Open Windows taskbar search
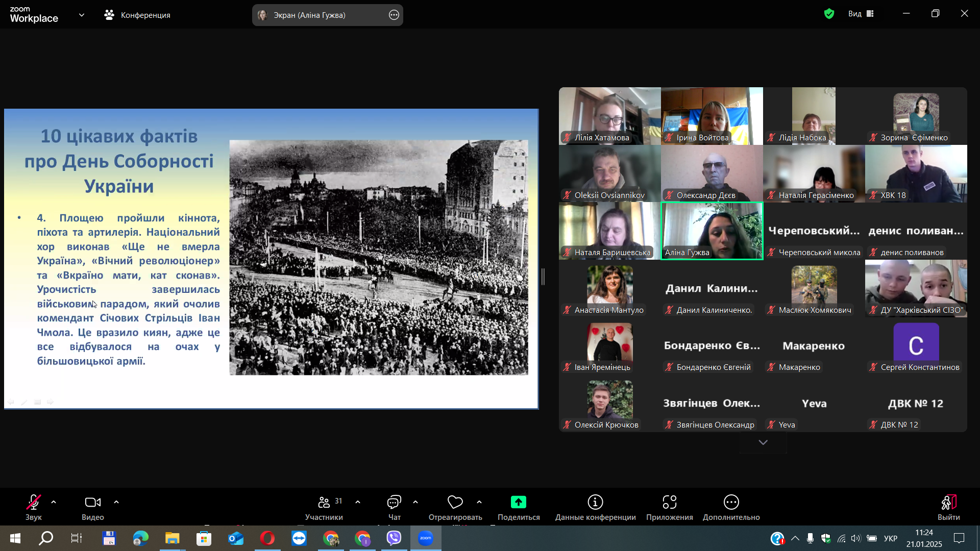The width and height of the screenshot is (980, 551). coord(46,538)
